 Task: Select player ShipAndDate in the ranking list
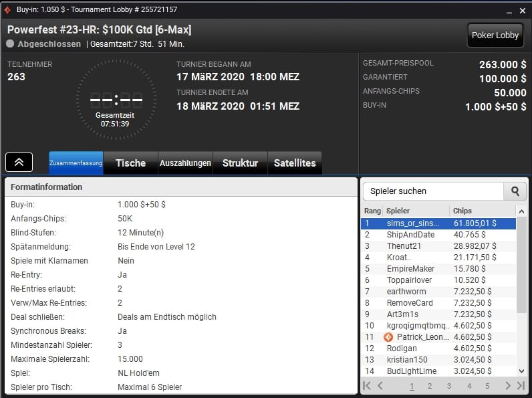(410, 235)
